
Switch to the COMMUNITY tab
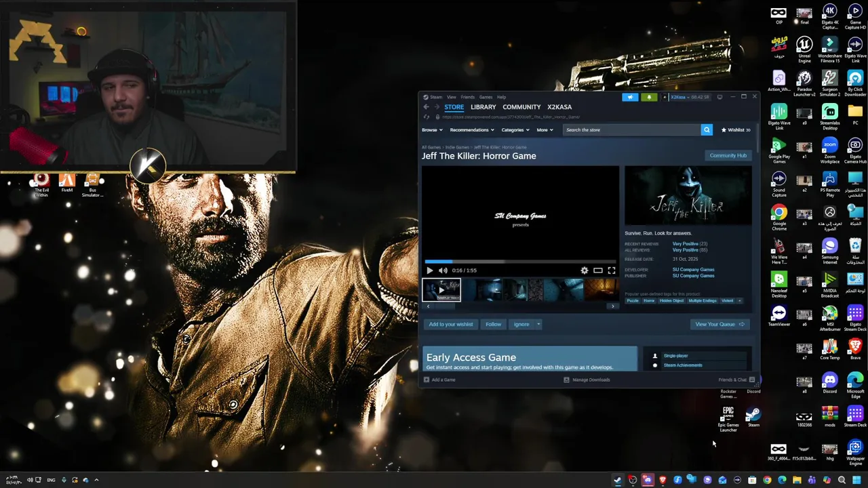click(521, 107)
